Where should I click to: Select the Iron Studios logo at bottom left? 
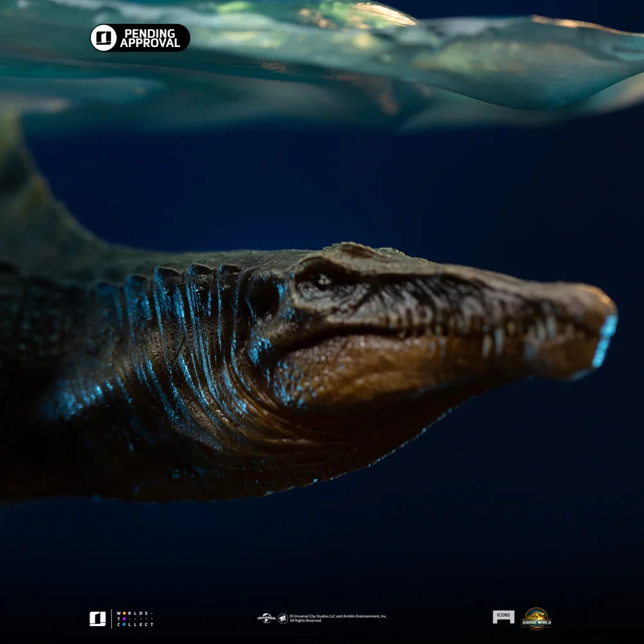(x=97, y=620)
